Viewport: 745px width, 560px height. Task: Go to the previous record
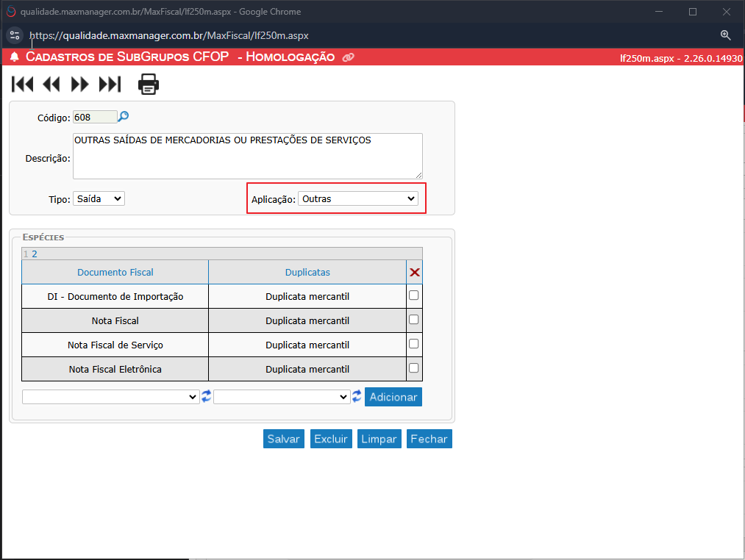coord(51,85)
